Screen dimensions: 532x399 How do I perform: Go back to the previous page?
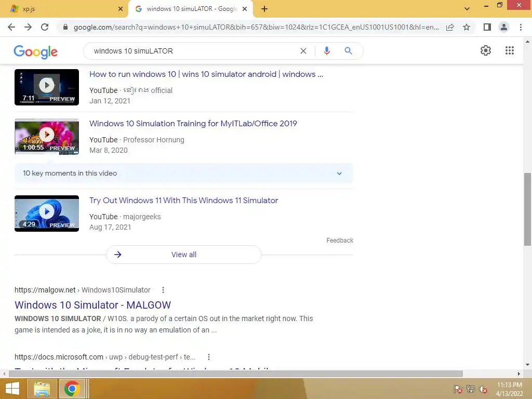tap(11, 27)
